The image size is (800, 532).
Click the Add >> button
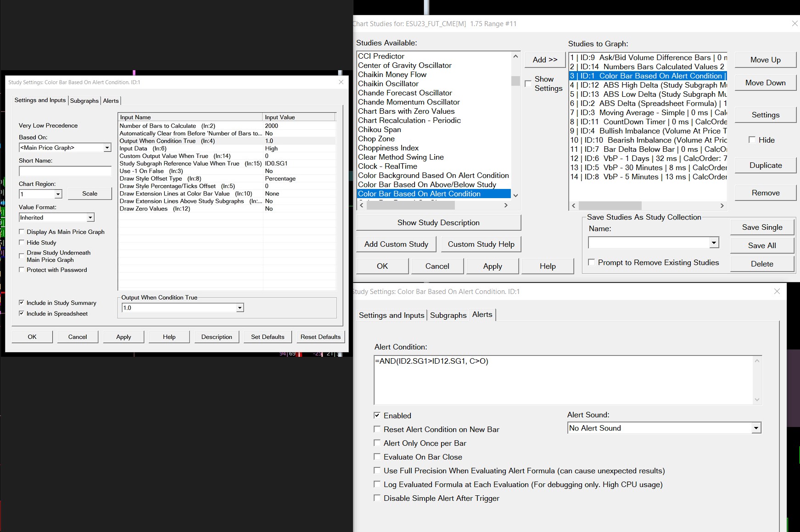(x=545, y=60)
